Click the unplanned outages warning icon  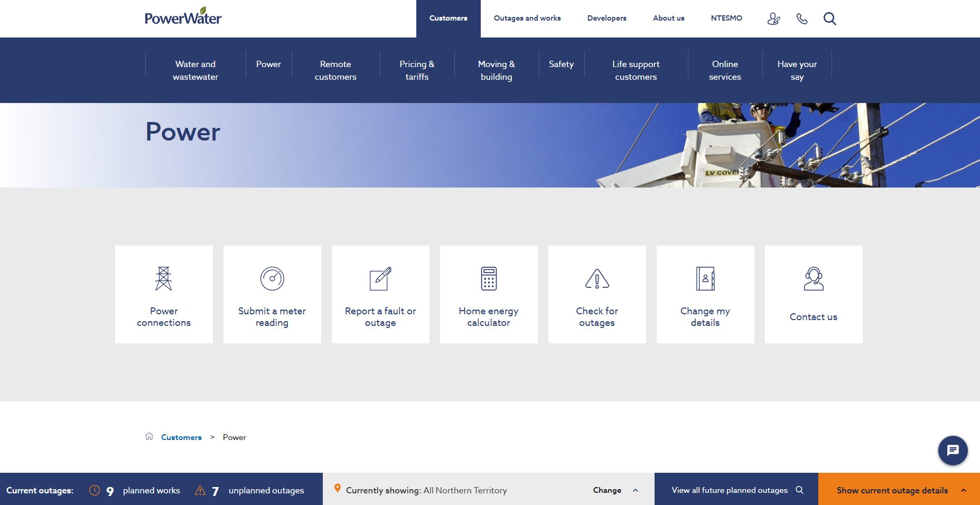pos(200,490)
